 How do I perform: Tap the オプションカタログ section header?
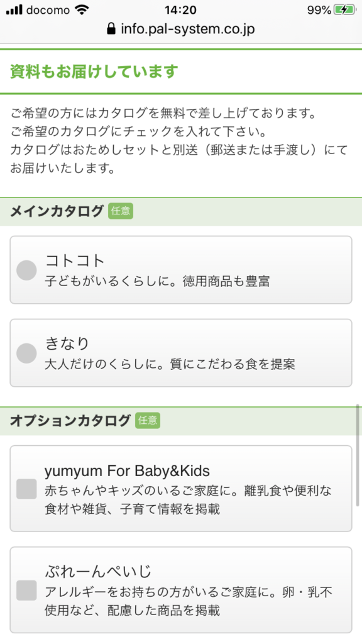pyautogui.click(x=181, y=421)
